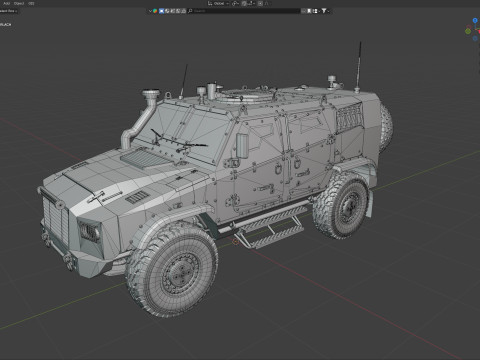Click the magnifier search icon
This screenshot has height=360, width=480.
[x=190, y=11]
